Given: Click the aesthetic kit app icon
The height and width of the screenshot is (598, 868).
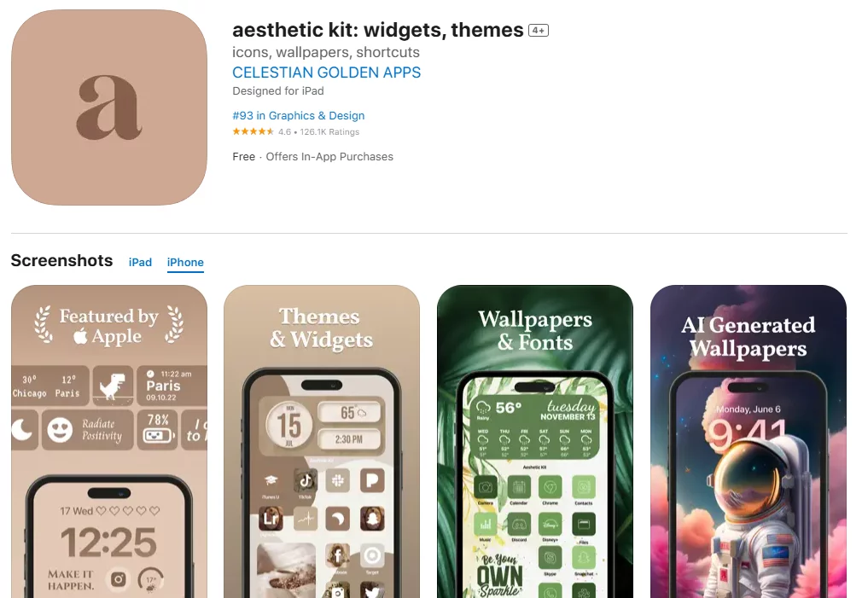Looking at the screenshot, I should 109,107.
